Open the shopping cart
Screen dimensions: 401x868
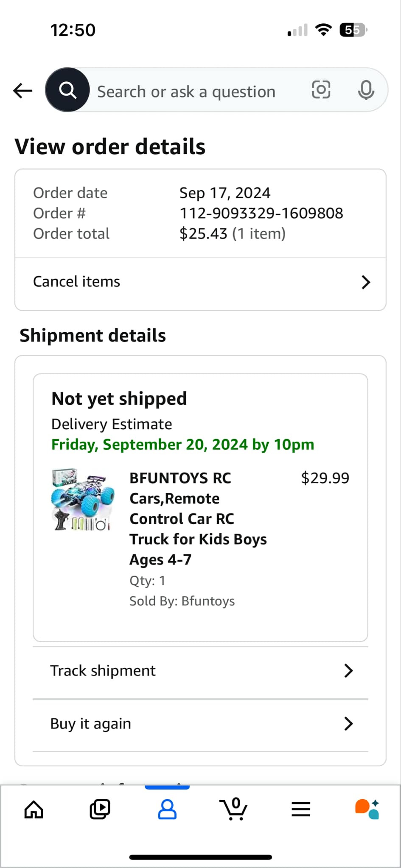[233, 810]
